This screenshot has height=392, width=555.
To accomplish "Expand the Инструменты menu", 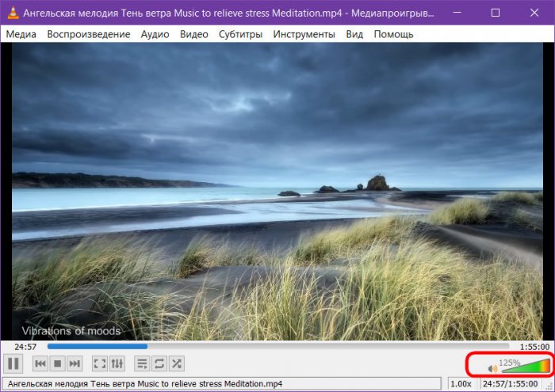I will (304, 34).
